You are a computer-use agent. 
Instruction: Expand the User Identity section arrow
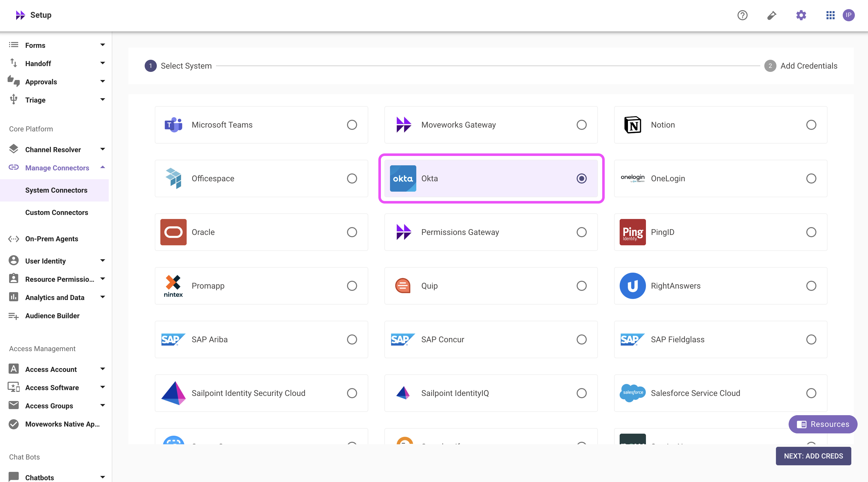pos(103,260)
